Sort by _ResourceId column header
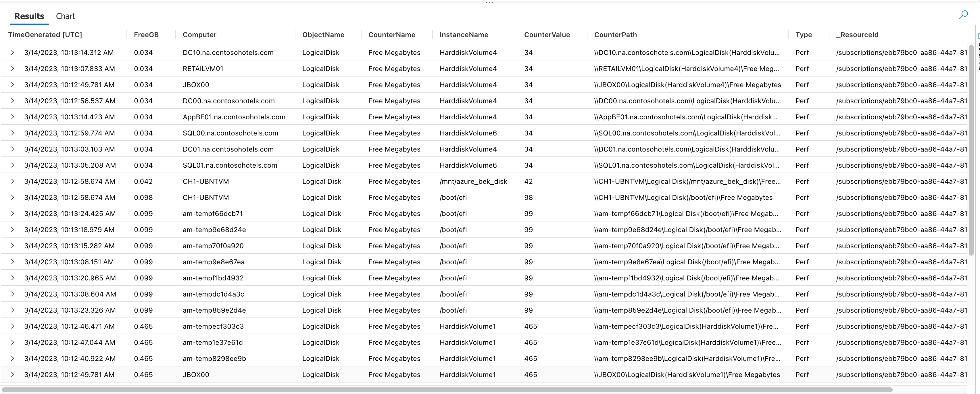The width and height of the screenshot is (980, 394). pos(857,35)
